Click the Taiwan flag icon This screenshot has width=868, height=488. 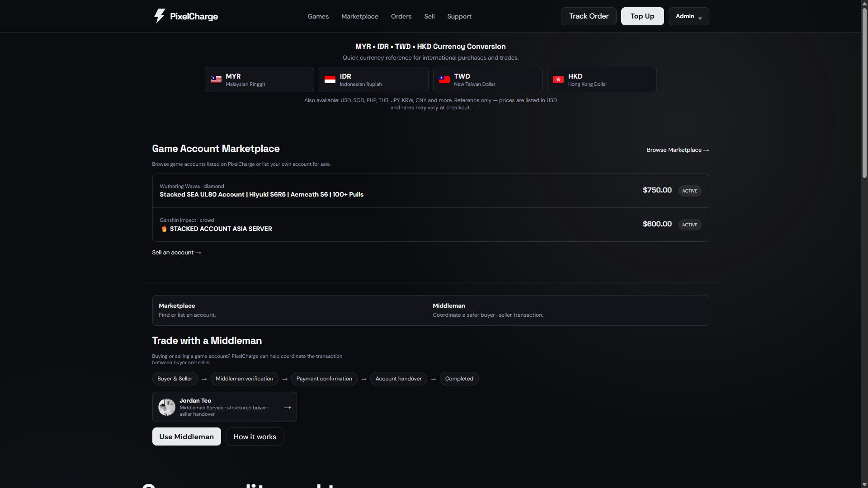pos(444,80)
